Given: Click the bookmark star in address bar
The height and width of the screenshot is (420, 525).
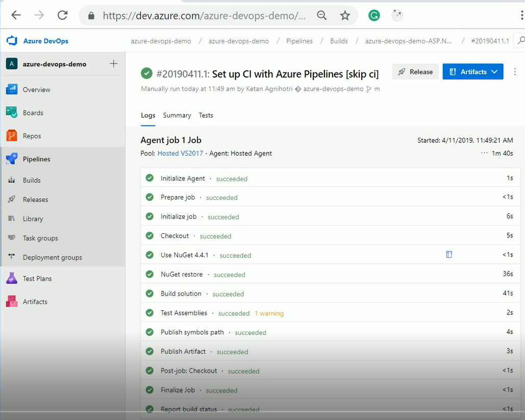Looking at the screenshot, I should [x=345, y=16].
